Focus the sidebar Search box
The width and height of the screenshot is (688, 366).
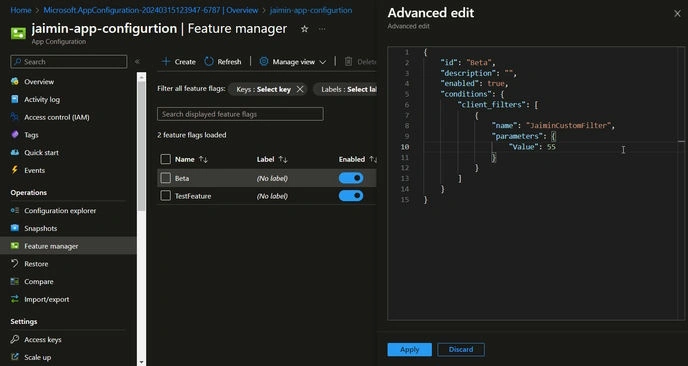pos(69,61)
